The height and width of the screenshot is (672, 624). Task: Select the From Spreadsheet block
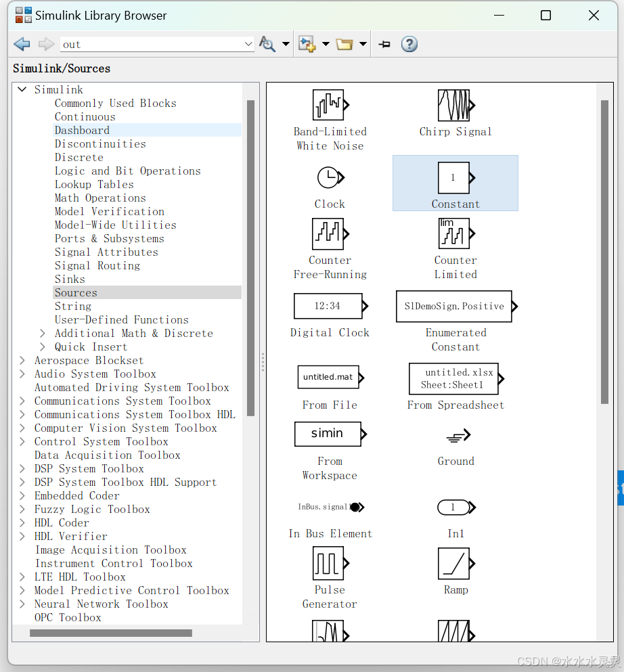[x=456, y=378]
